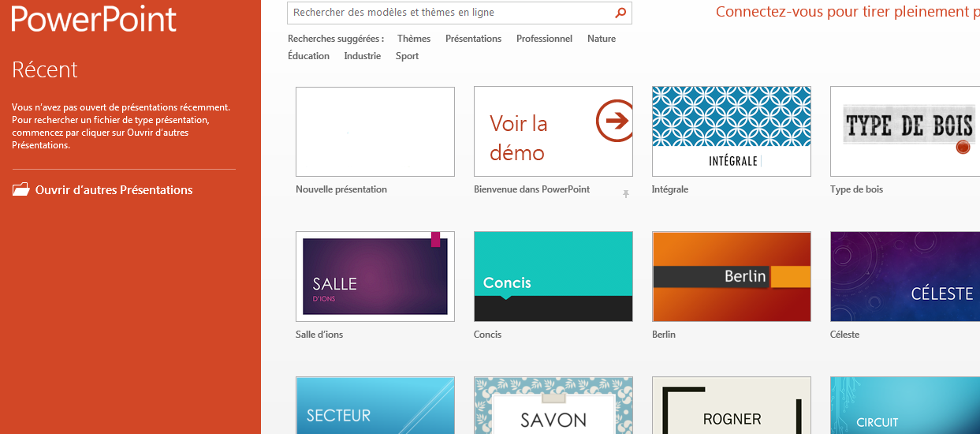The width and height of the screenshot is (980, 434).
Task: Click the PowerPoint title in sidebar
Action: (x=94, y=19)
